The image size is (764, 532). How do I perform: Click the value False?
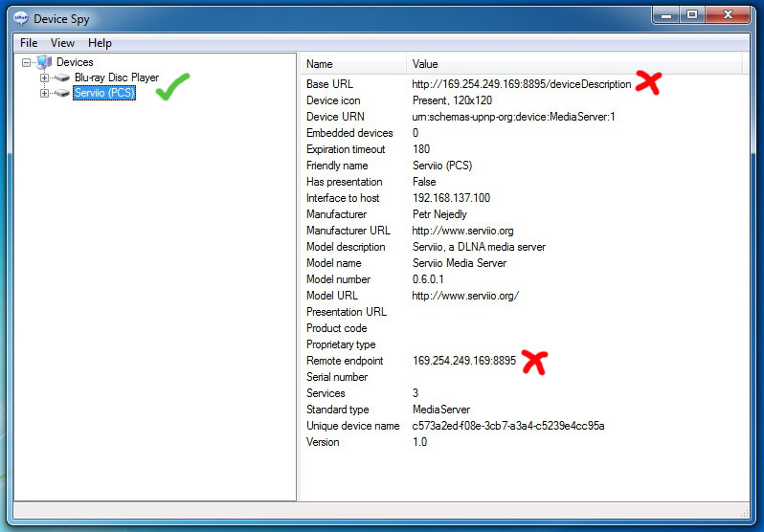tap(424, 182)
